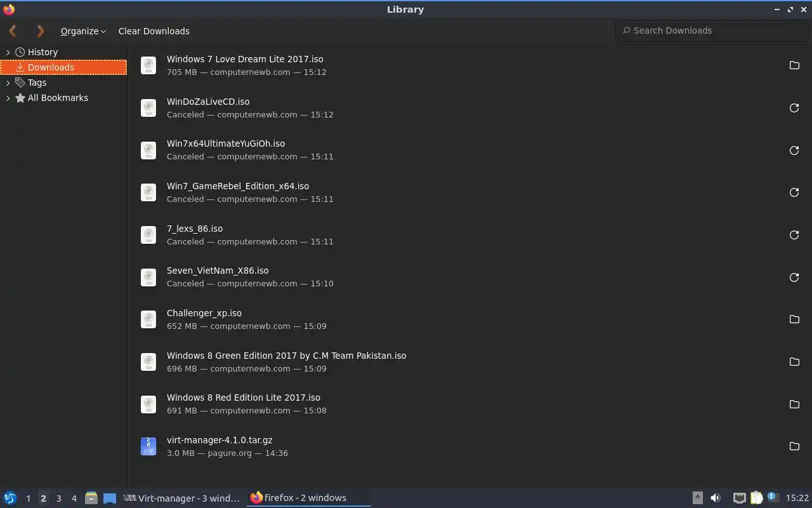The image size is (812, 508).
Task: Select the virt-manager-4.1.0.tar.gz file name
Action: click(219, 440)
